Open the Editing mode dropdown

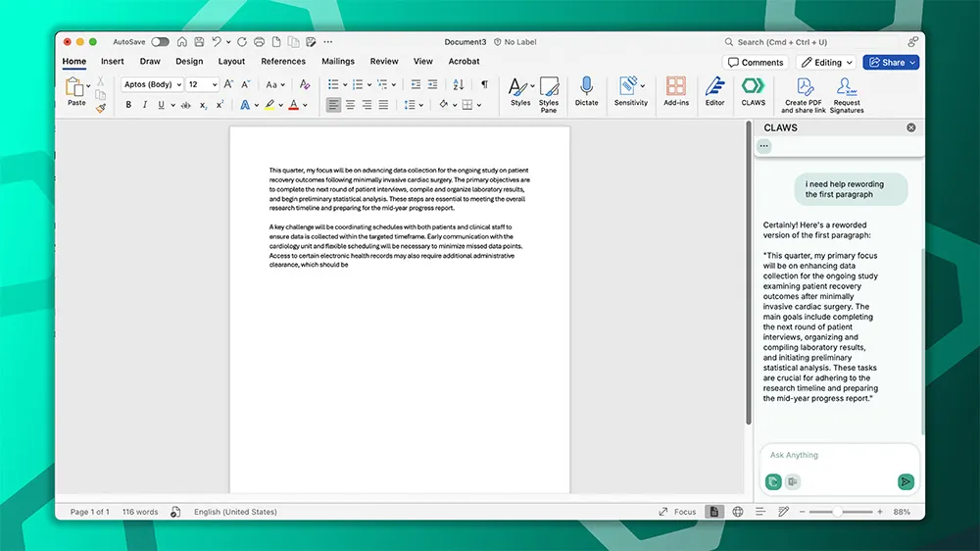(826, 63)
